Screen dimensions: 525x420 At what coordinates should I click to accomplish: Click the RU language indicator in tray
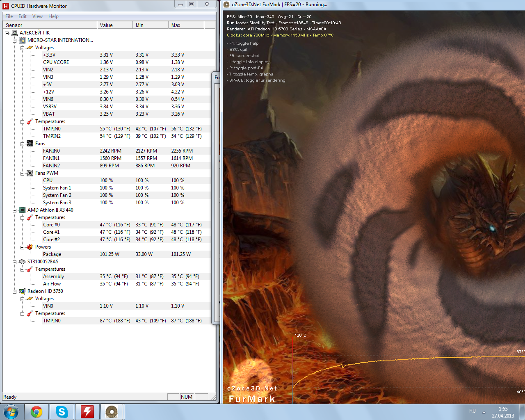coord(472,411)
